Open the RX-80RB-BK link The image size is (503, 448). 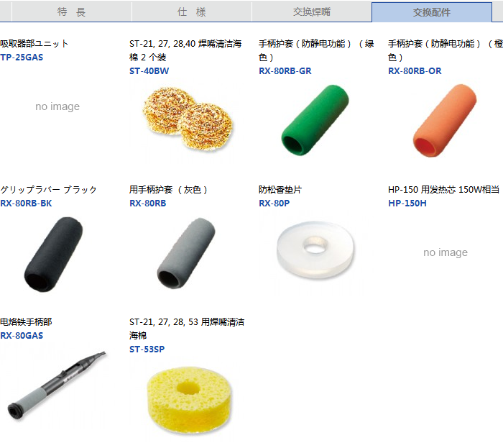coord(26,204)
